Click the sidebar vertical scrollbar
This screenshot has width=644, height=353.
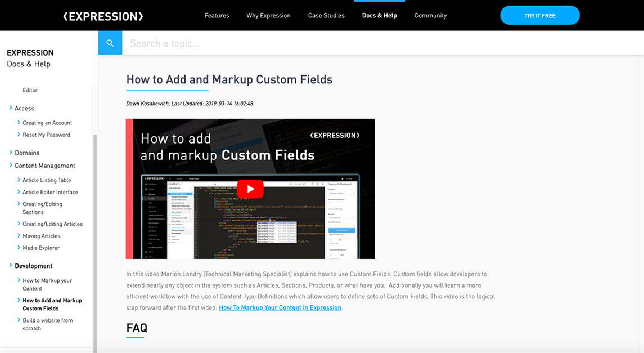click(x=95, y=243)
